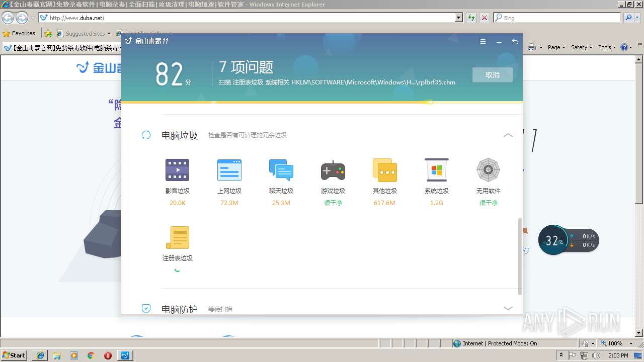Click the 1.2G system junk size
Screen dimensions: 644x362
436,203
